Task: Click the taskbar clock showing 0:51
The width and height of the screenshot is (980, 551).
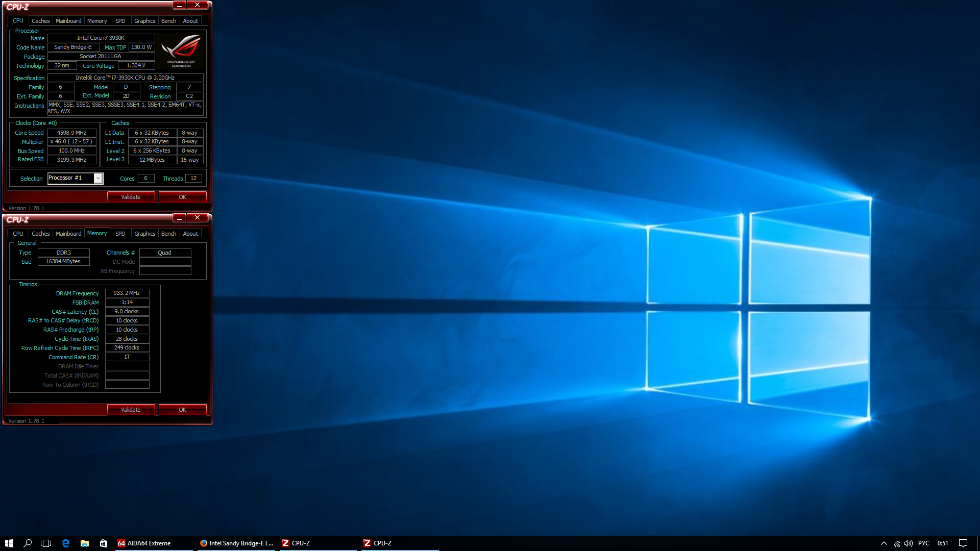Action: [x=943, y=543]
